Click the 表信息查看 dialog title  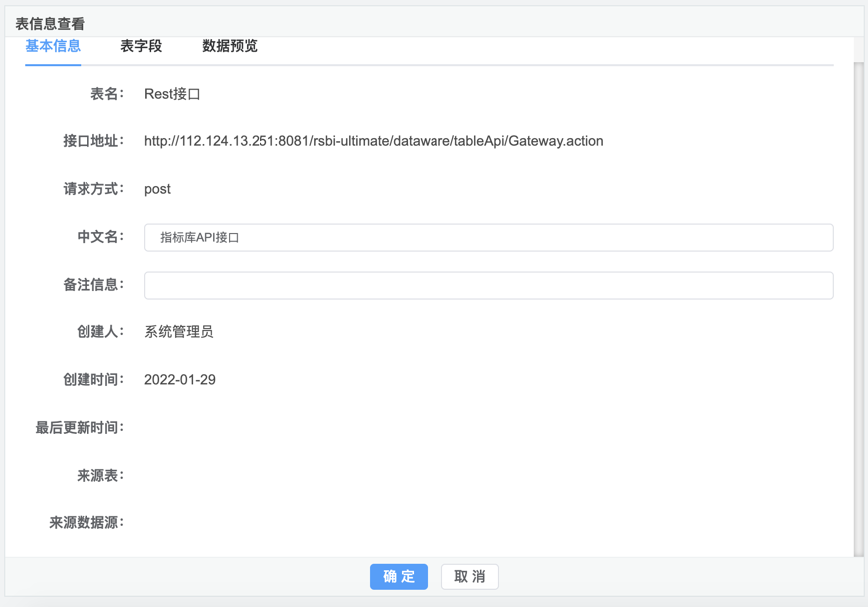(x=50, y=23)
